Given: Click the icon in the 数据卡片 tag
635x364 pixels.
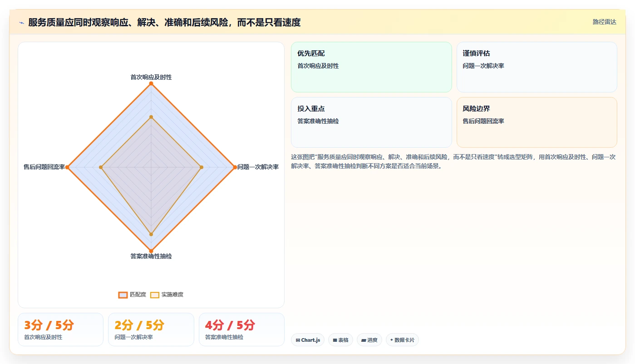Looking at the screenshot, I should click(x=392, y=340).
